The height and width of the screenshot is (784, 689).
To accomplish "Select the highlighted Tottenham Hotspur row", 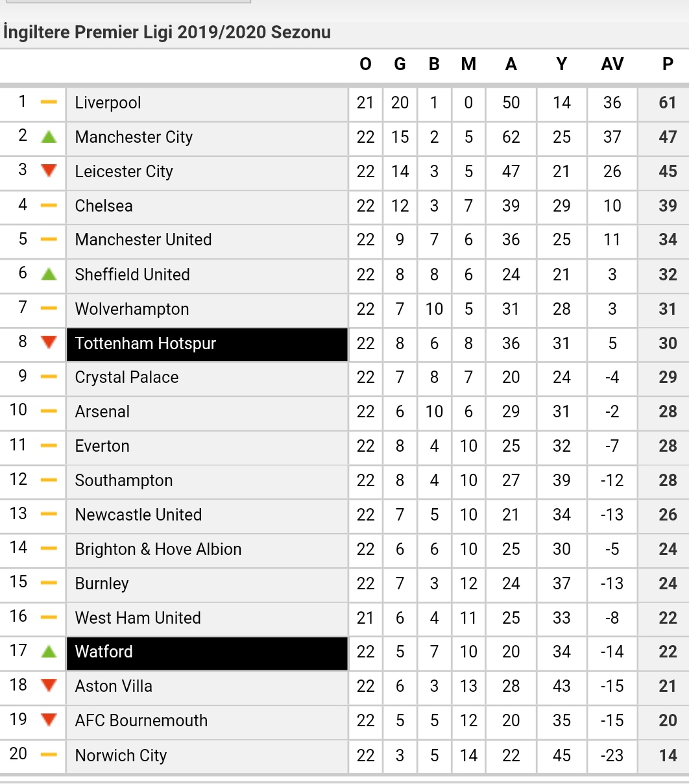I will (x=344, y=343).
